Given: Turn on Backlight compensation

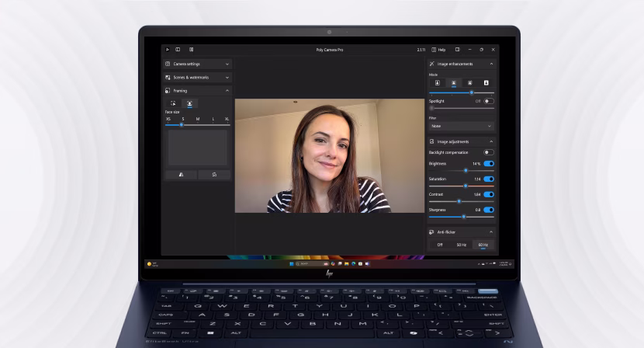Looking at the screenshot, I should point(488,152).
